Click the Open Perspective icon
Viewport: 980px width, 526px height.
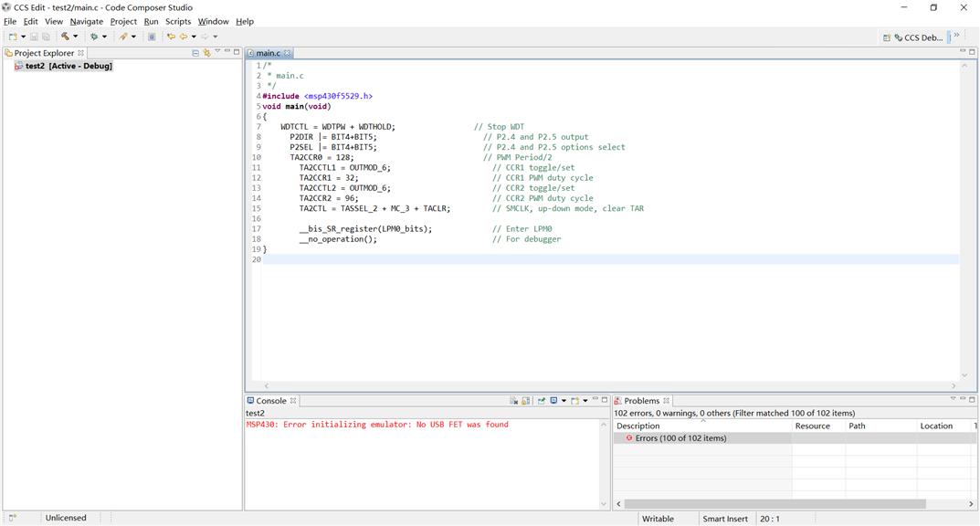click(886, 37)
